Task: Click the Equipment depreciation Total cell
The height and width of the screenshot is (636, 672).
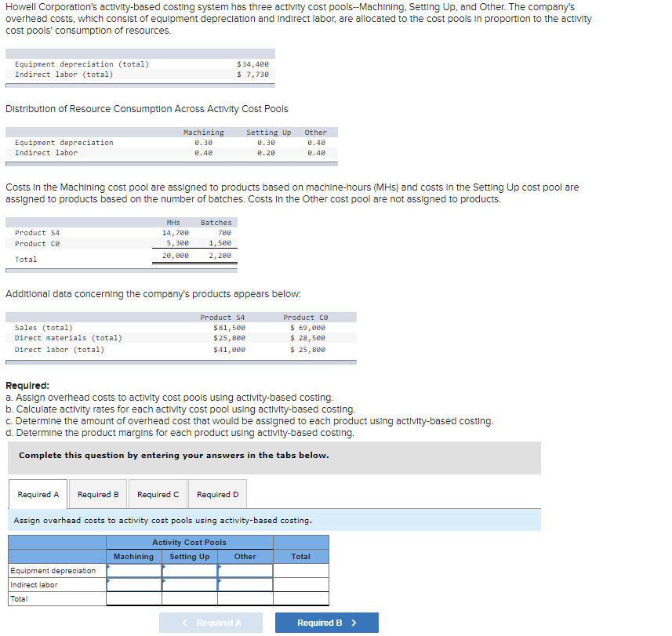Action: pos(301,570)
